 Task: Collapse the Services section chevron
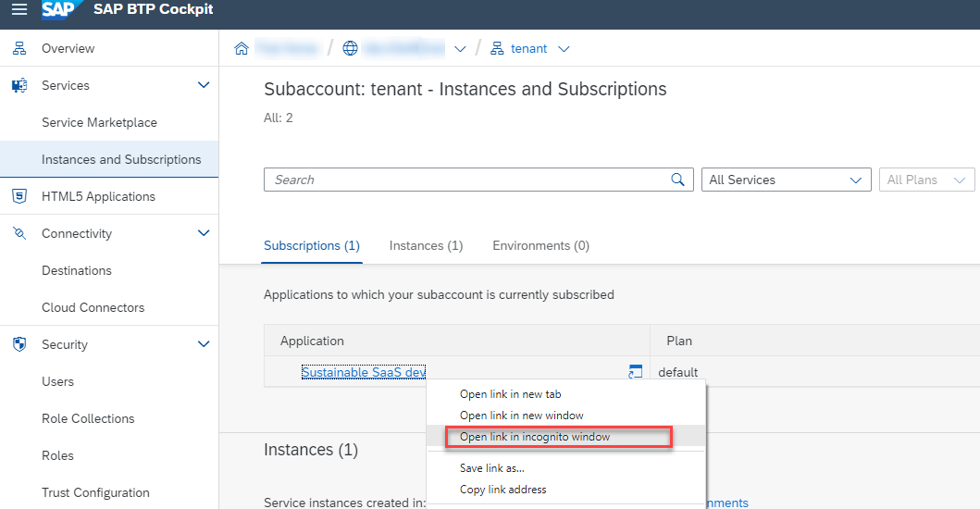(x=203, y=85)
